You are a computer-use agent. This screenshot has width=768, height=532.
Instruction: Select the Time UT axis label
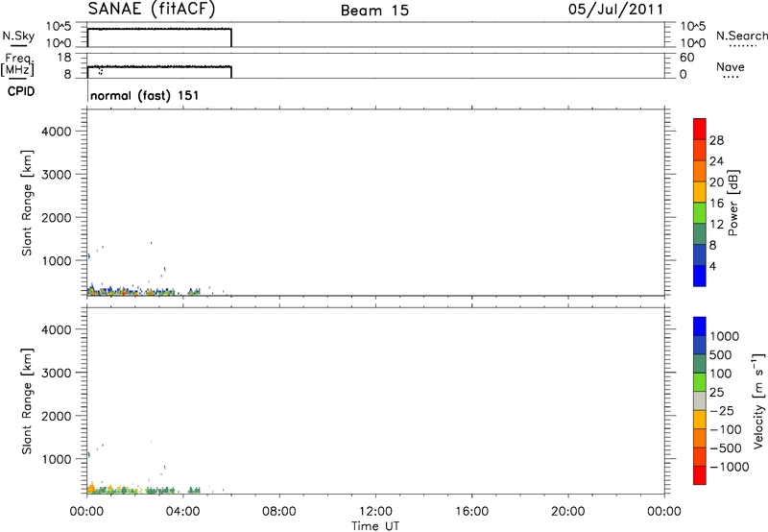[375, 526]
